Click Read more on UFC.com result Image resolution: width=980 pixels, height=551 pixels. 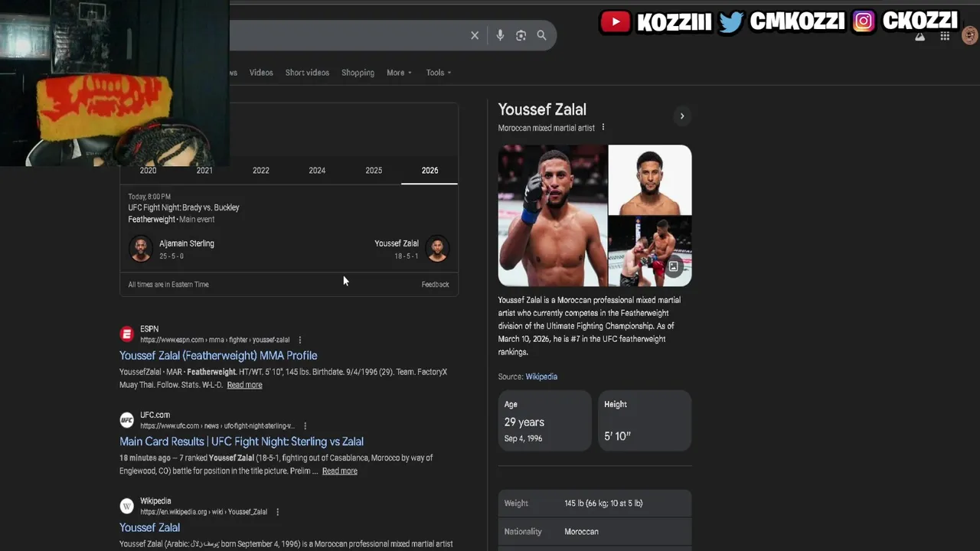339,471
